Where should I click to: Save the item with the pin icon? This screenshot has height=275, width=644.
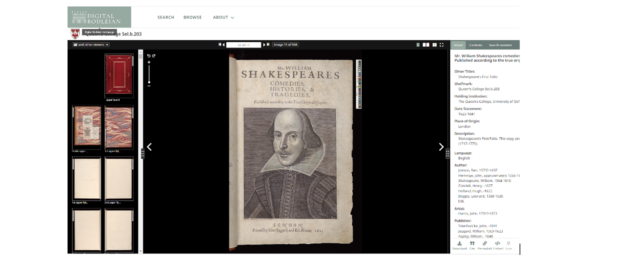[508, 245]
